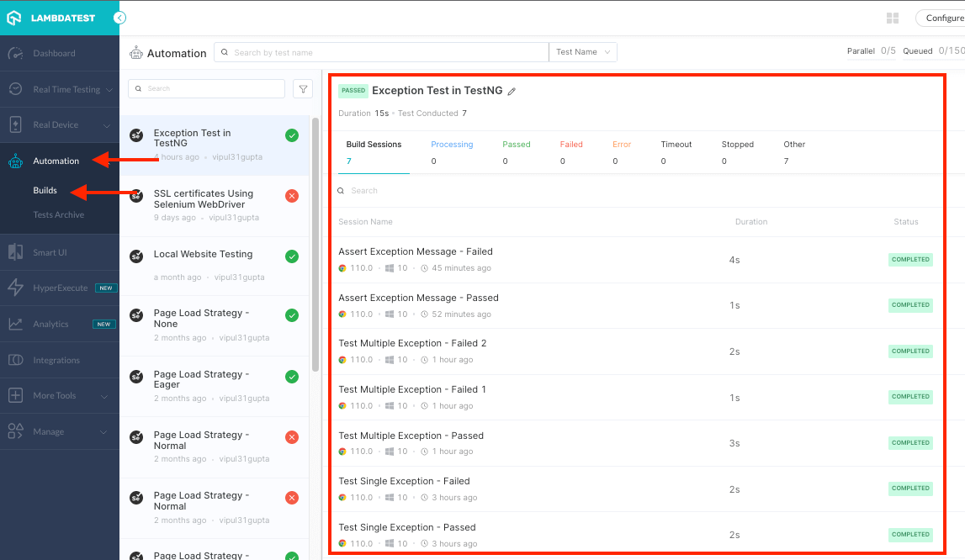Open Tests Archive in the sidebar
This screenshot has height=560, width=965.
click(x=58, y=215)
